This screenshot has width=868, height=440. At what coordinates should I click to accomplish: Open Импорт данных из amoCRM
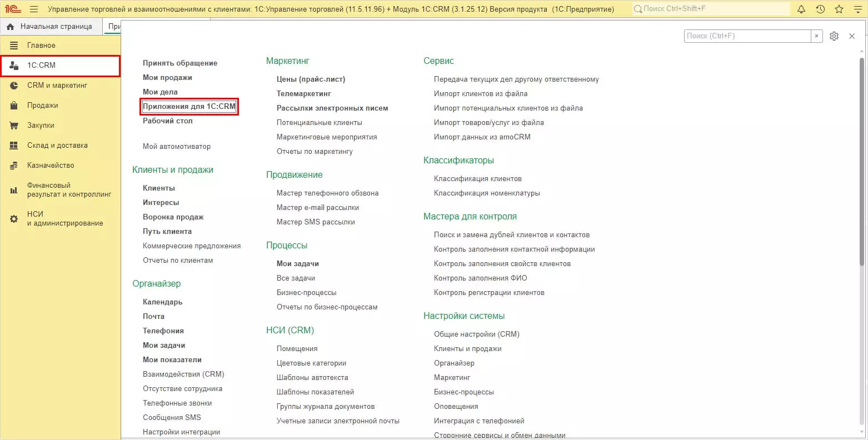[x=482, y=137]
